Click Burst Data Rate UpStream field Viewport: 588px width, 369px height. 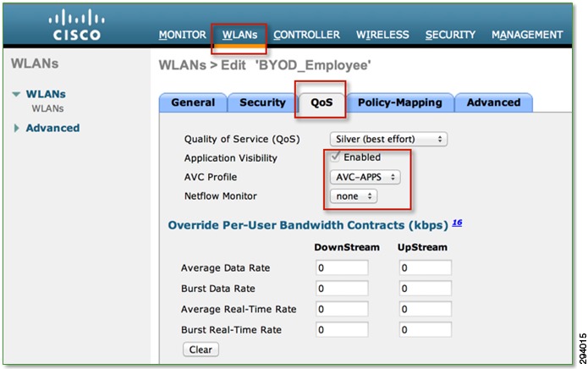point(426,289)
